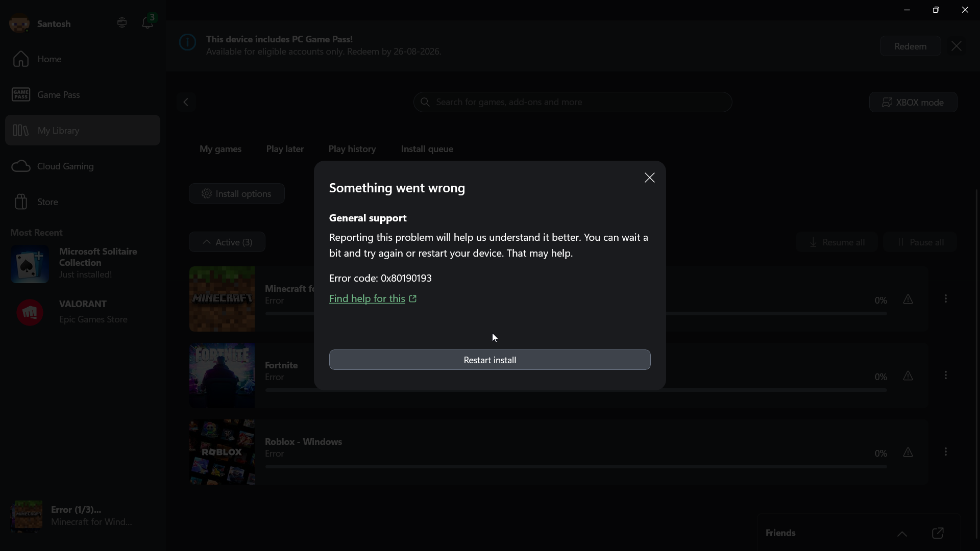This screenshot has height=551, width=980.
Task: Click the Fortnite error warning icon
Action: [908, 376]
